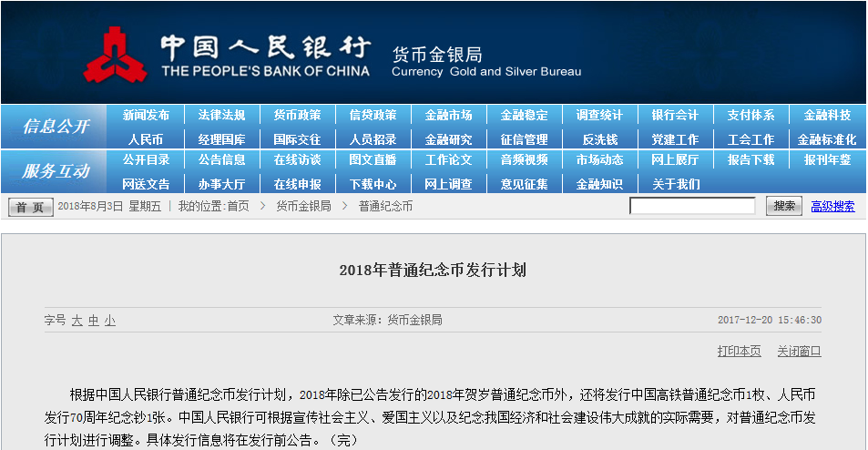
Task: Open the 新闻发布 menu item
Action: [146, 116]
